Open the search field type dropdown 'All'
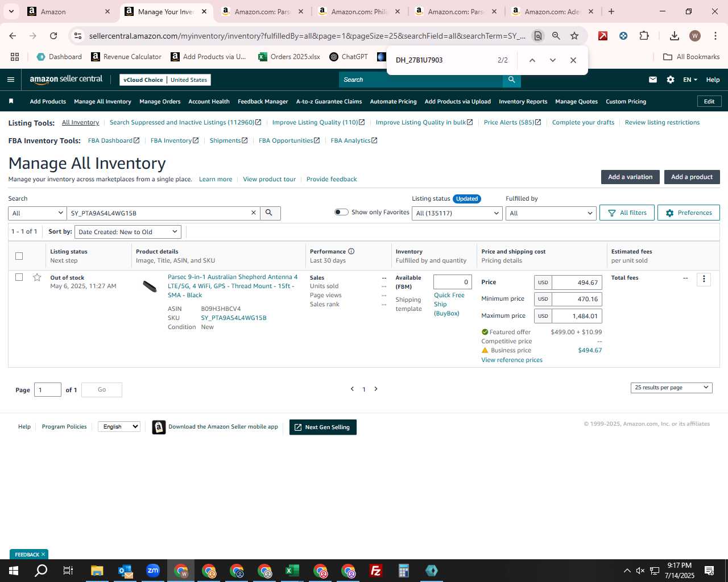The image size is (728, 582). [x=38, y=213]
